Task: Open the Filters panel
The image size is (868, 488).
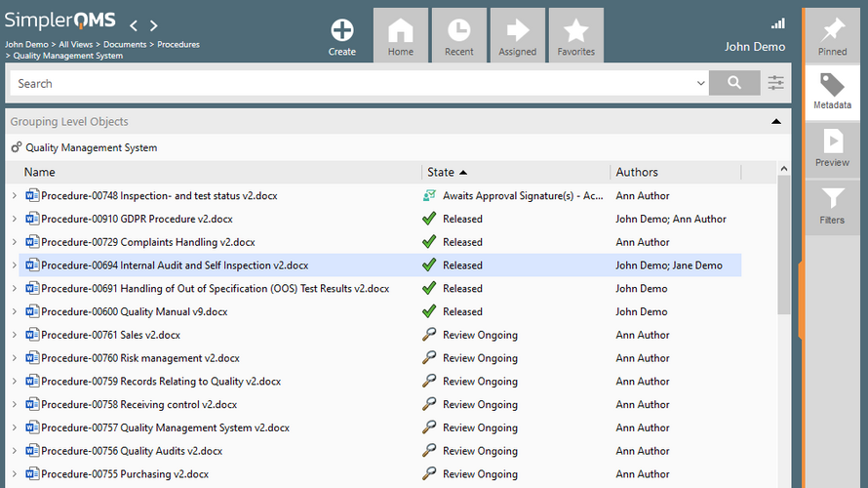Action: click(x=832, y=206)
